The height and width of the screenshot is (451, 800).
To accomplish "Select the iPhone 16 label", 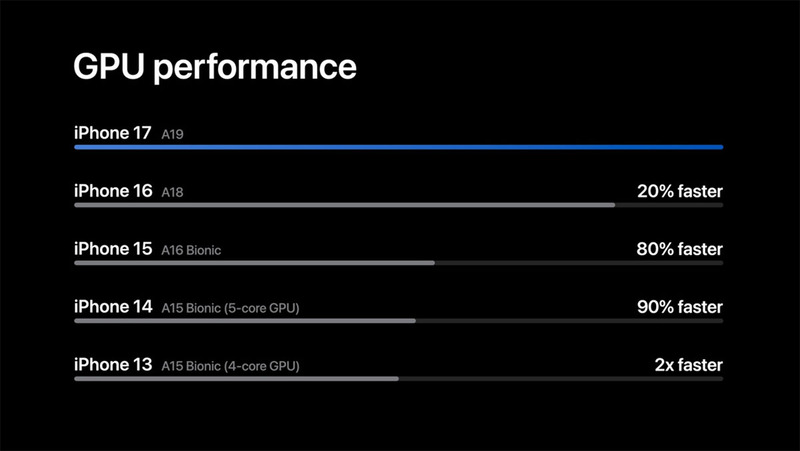I will (x=114, y=190).
